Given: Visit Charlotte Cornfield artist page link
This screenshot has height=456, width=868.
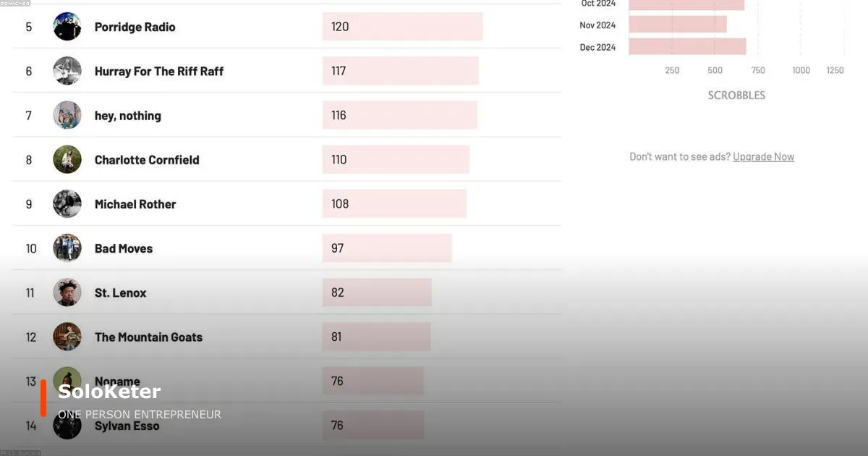Looking at the screenshot, I should coord(147,160).
